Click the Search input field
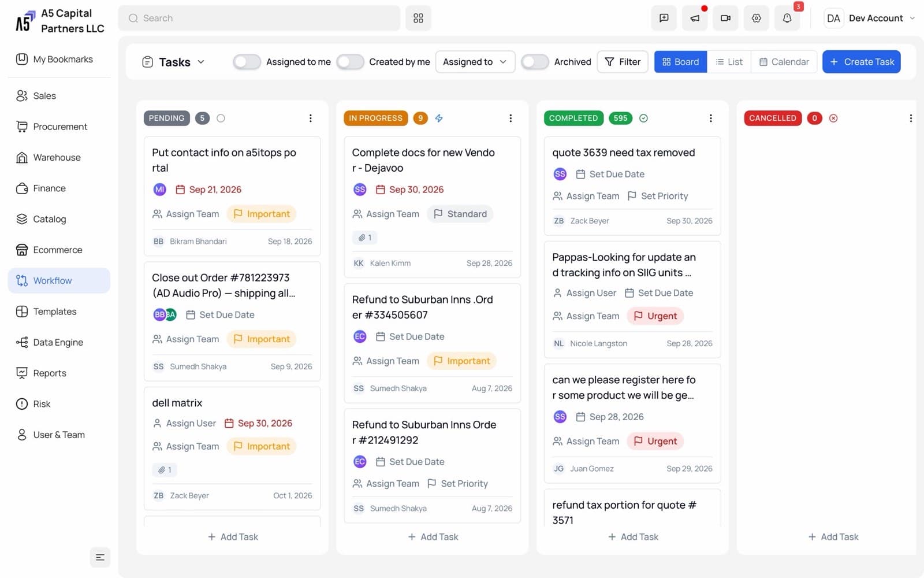 pos(259,18)
